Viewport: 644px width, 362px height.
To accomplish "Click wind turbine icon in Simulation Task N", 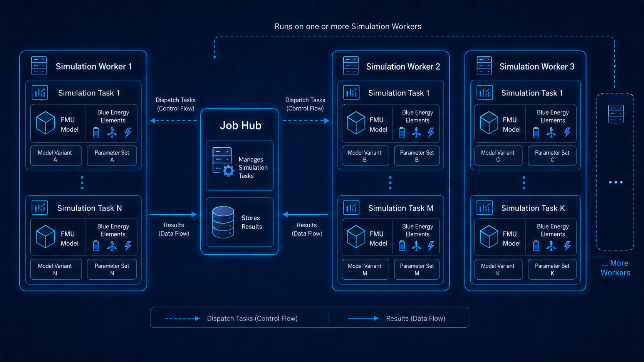I will tap(112, 246).
